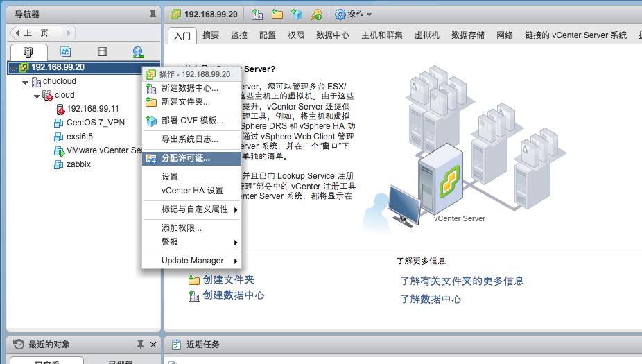Switch to the 配置 tab
Screen dimensions: 642x364
268,35
